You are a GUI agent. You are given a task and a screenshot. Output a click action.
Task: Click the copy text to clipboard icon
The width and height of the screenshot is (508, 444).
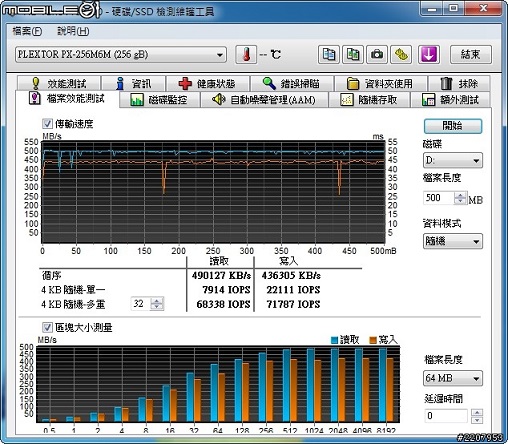pyautogui.click(x=329, y=54)
